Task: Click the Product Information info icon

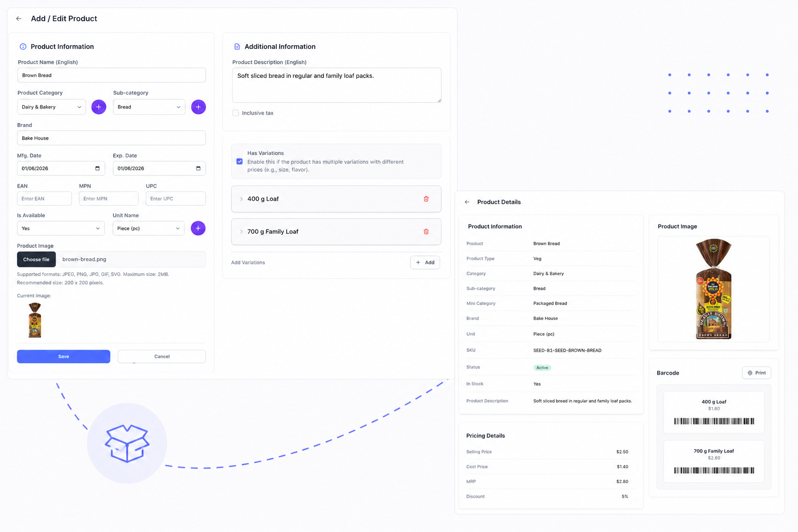Action: tap(23, 47)
